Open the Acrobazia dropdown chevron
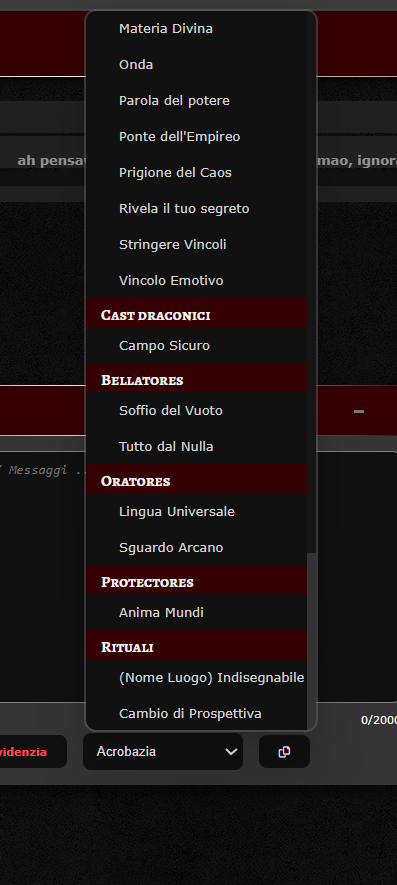The image size is (397, 885). 230,751
